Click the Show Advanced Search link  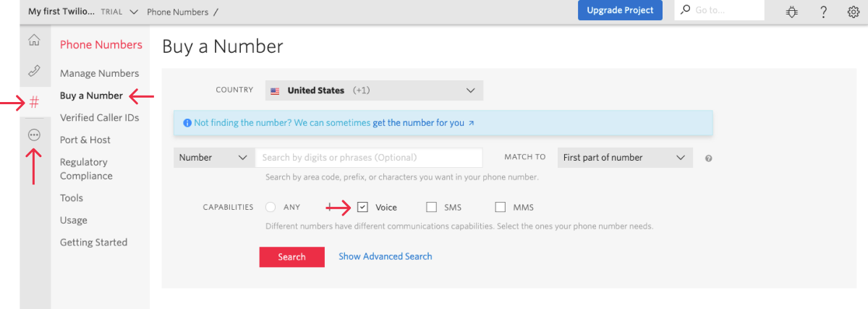tap(385, 256)
